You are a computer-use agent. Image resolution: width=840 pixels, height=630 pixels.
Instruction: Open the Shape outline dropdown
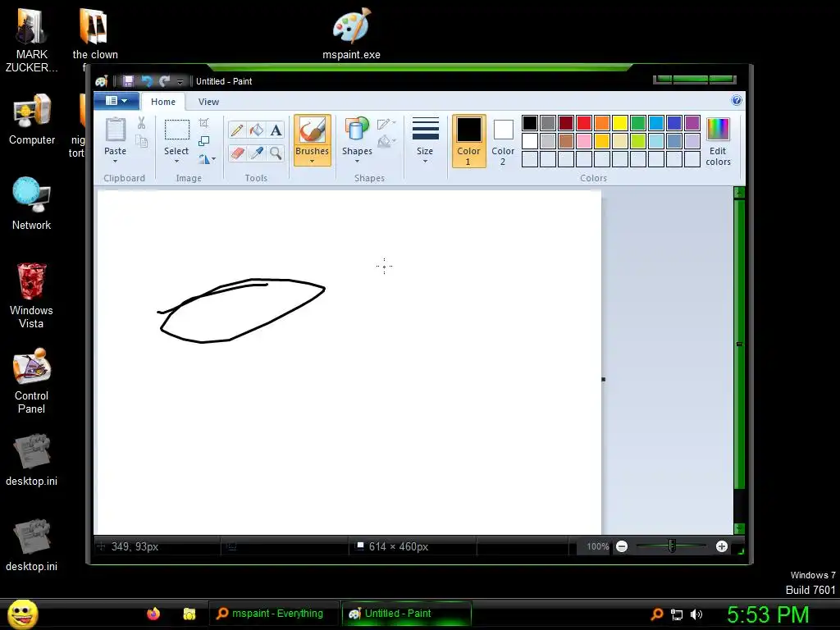pyautogui.click(x=386, y=124)
